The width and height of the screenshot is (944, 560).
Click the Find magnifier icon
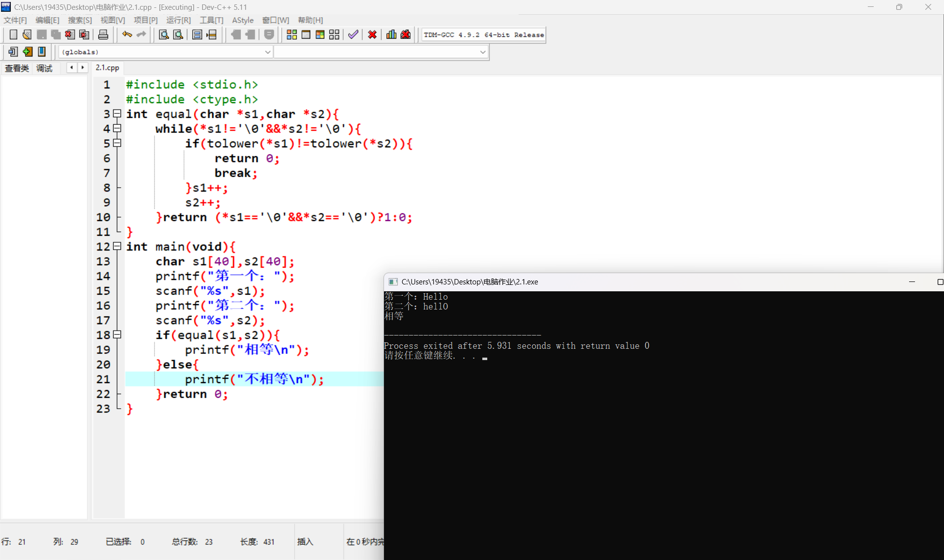164,34
